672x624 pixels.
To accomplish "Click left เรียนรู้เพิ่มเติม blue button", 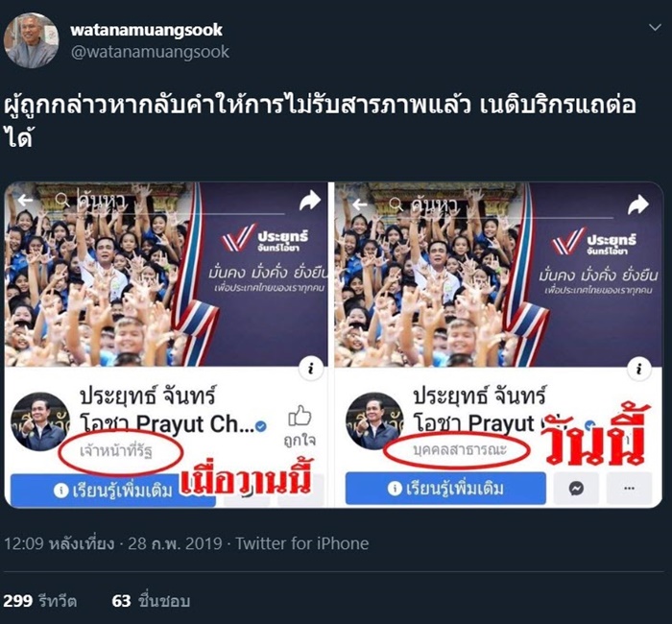I will pyautogui.click(x=113, y=491).
